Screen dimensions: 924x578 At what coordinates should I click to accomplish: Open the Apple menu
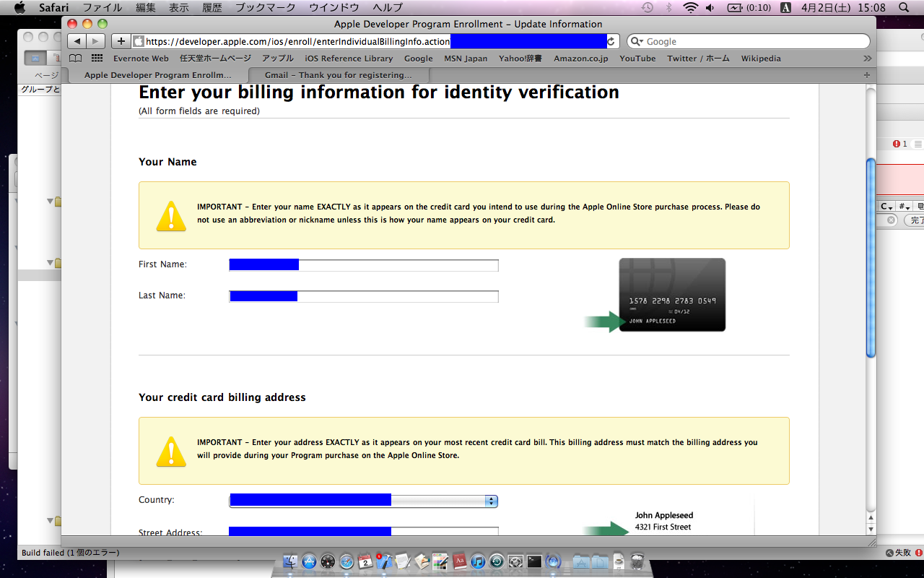tap(19, 7)
